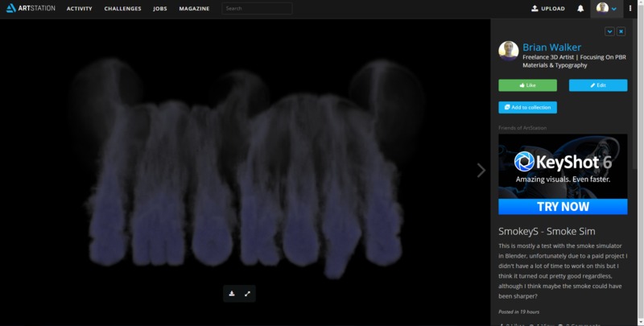Navigate to the Magazine tab
Screen dimensions: 644x326
(x=193, y=9)
